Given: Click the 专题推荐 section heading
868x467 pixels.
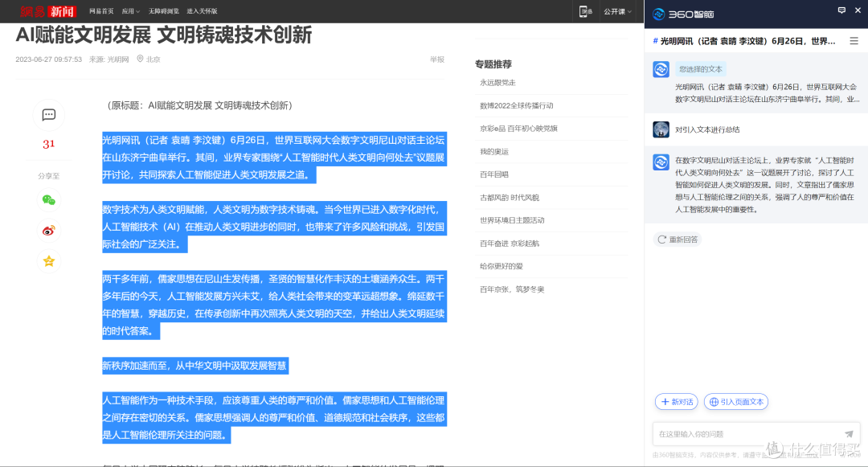Looking at the screenshot, I should click(493, 64).
